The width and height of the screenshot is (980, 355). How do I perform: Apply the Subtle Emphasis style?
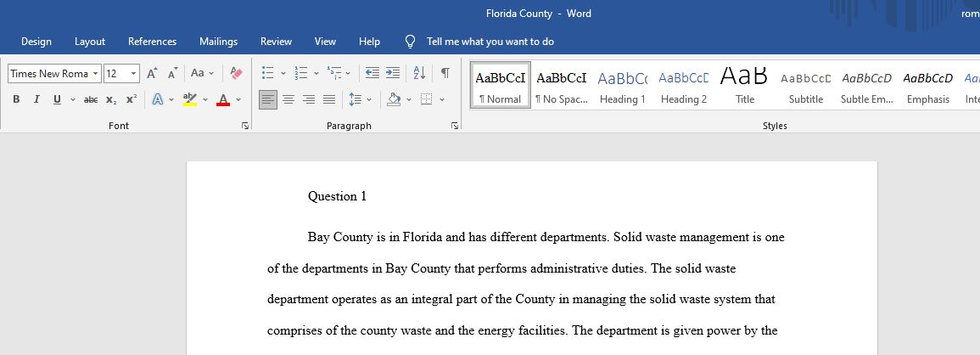tap(867, 85)
